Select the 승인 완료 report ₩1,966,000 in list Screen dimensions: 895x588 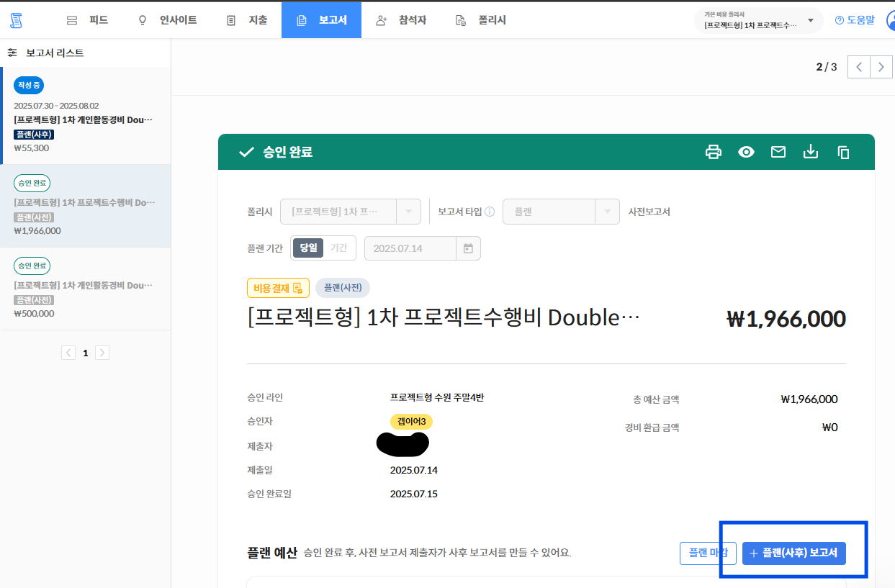86,206
